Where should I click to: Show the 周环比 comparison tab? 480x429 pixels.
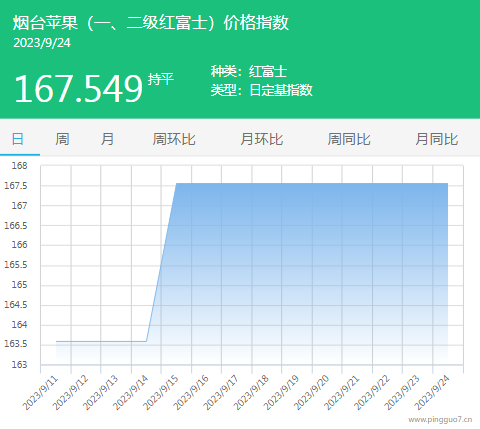click(174, 139)
